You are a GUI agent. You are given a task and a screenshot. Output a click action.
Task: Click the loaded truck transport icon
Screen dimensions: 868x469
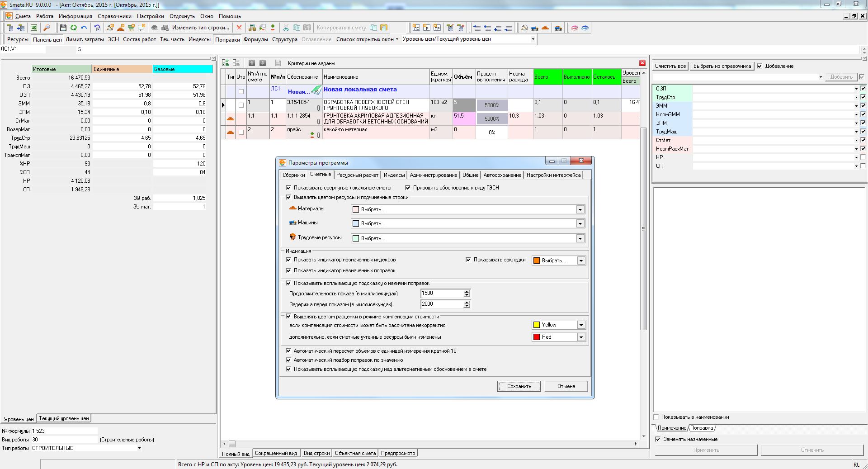pos(558,28)
